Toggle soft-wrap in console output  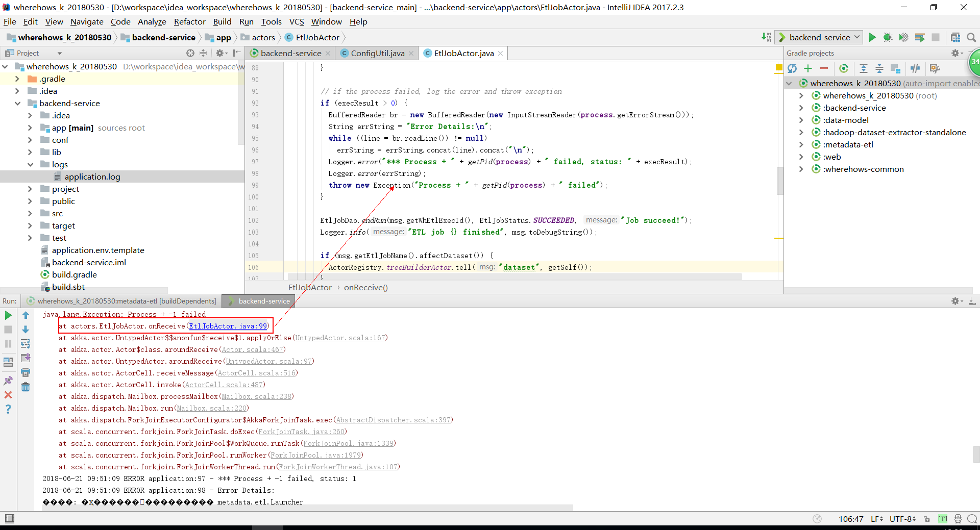click(26, 344)
